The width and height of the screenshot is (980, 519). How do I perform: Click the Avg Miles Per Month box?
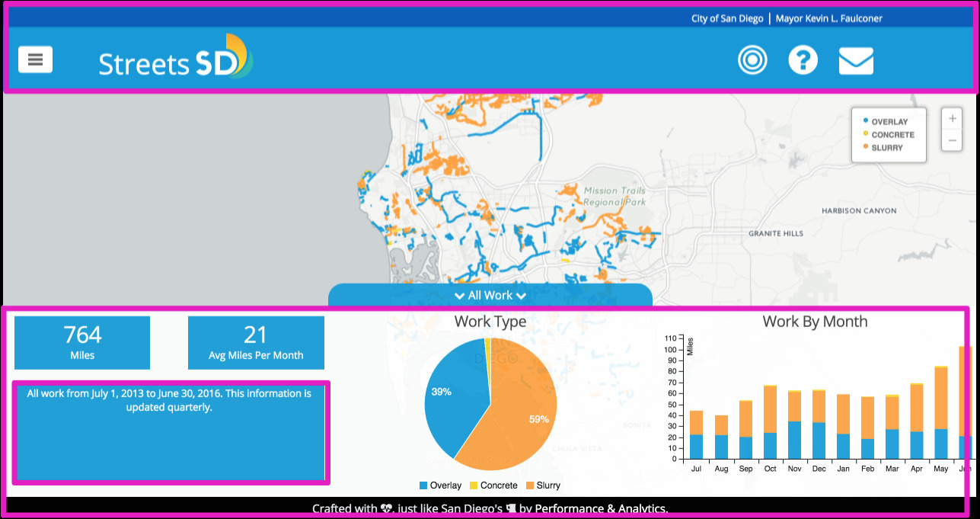[256, 342]
